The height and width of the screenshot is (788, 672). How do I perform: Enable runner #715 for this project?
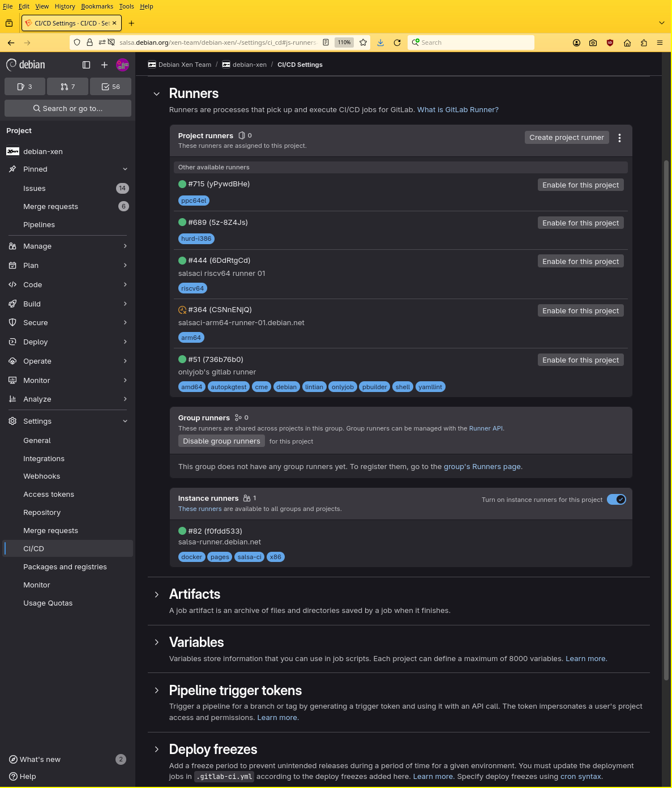click(x=580, y=185)
